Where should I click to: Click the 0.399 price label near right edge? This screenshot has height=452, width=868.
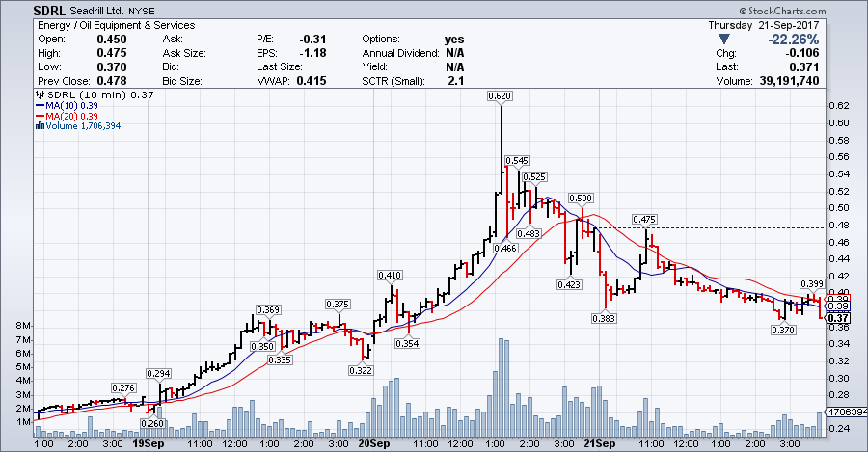click(x=812, y=283)
